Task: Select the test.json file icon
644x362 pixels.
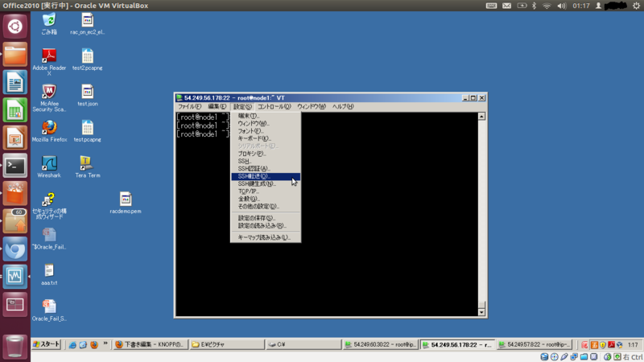Action: tap(88, 95)
